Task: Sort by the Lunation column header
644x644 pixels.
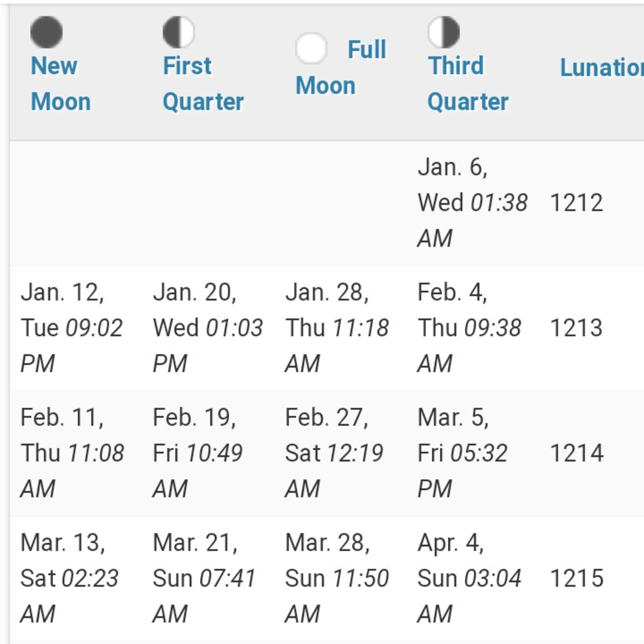Action: pos(602,68)
